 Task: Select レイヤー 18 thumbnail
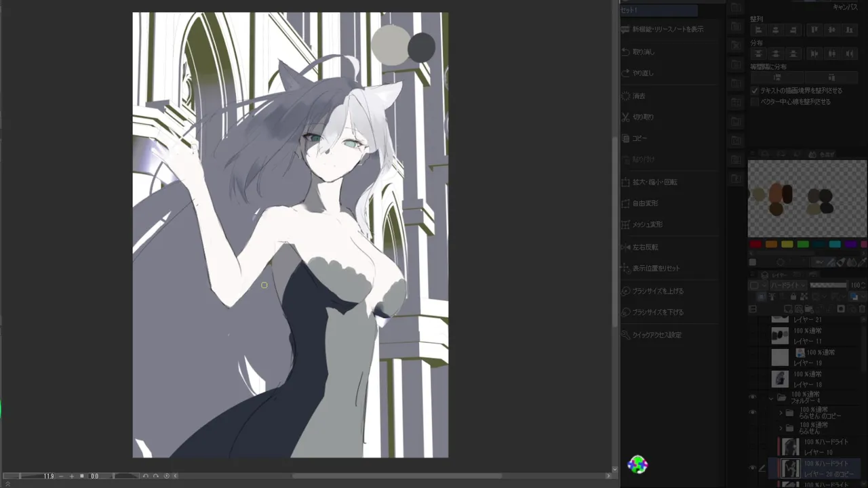coord(781,379)
